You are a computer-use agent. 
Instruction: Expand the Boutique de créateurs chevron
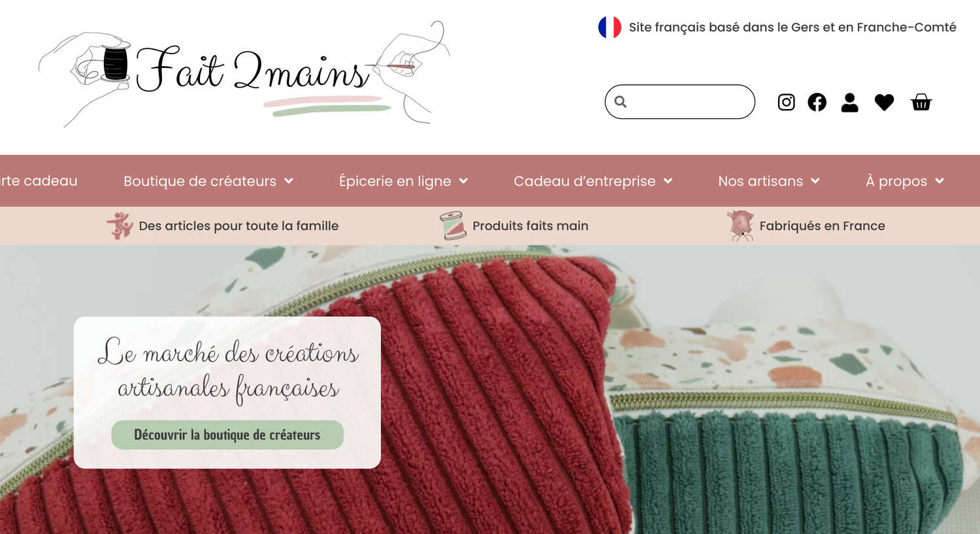289,181
